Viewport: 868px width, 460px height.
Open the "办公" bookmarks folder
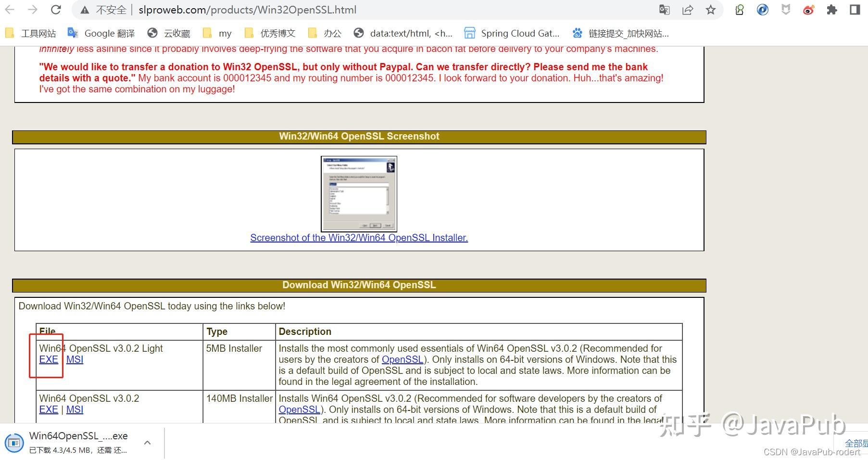[x=331, y=33]
